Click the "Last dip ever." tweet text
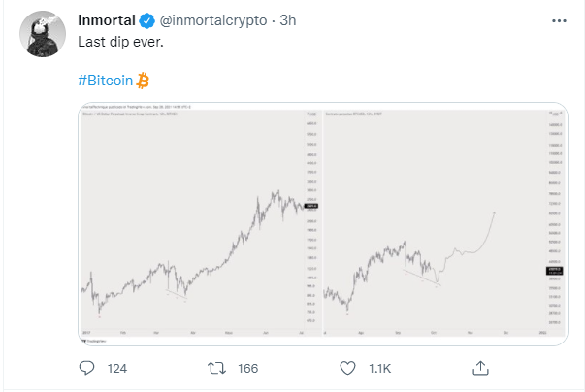Screen dimensions: 585x392 click(x=121, y=44)
